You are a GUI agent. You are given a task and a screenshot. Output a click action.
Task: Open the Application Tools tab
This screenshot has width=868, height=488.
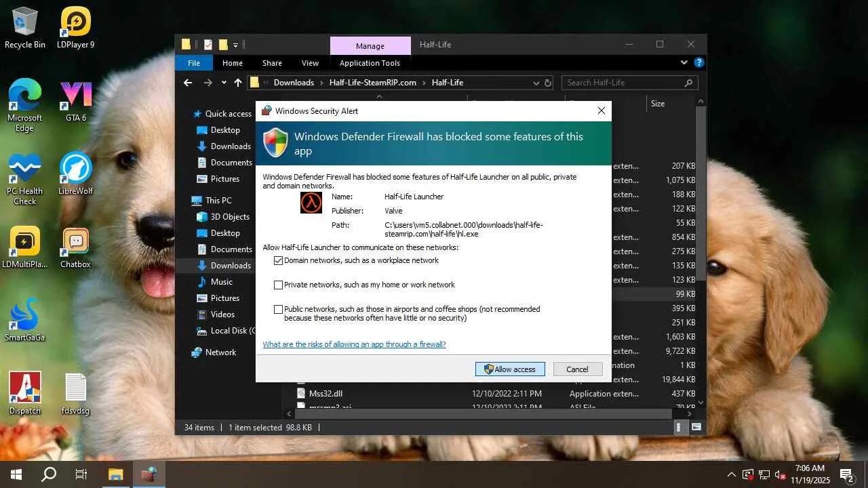click(x=370, y=63)
